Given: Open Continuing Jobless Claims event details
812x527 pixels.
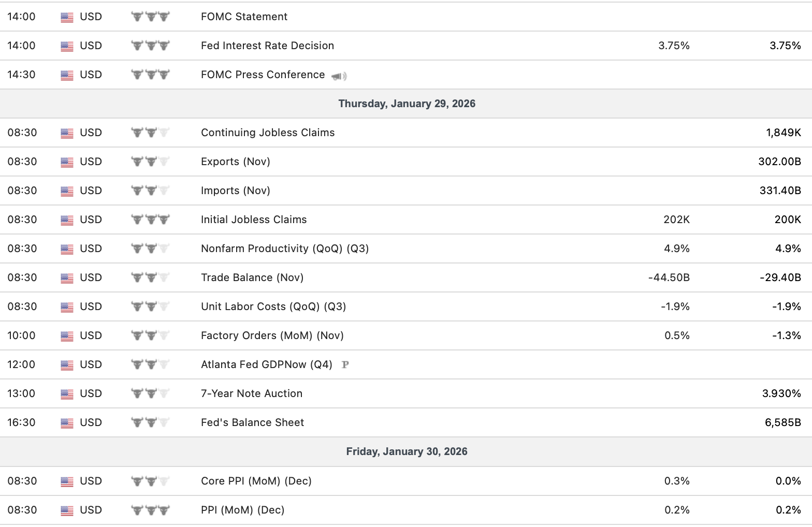Looking at the screenshot, I should click(268, 133).
